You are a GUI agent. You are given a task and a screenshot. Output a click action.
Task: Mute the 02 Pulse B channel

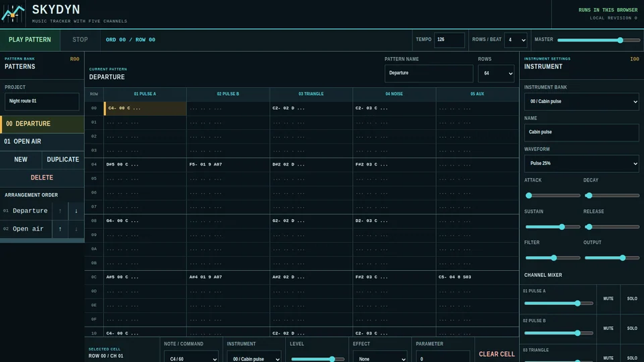(x=608, y=328)
